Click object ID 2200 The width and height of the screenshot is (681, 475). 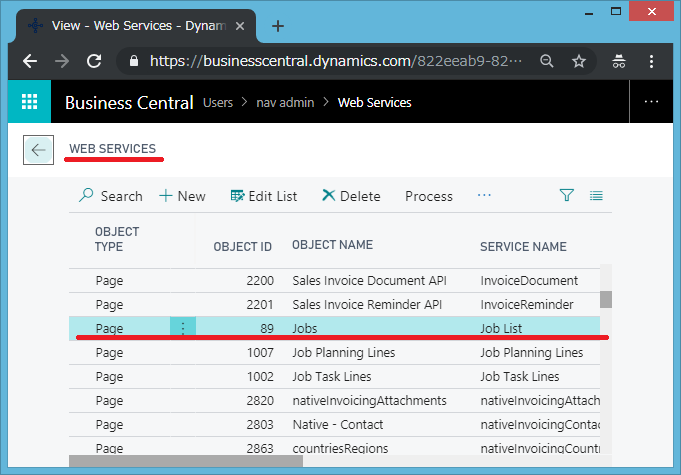click(x=260, y=280)
